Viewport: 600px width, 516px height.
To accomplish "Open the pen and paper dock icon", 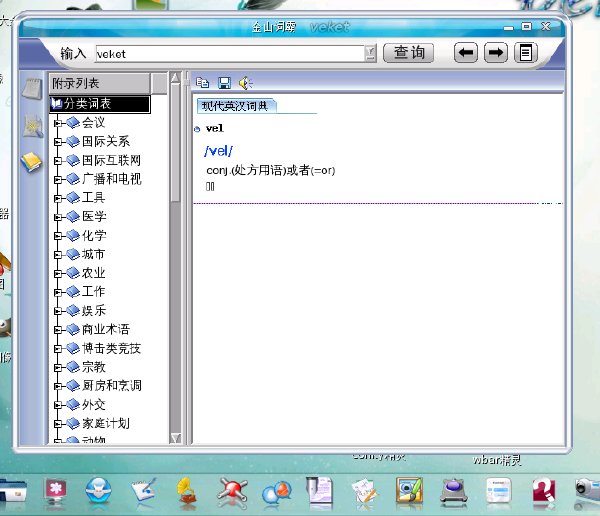I will tap(143, 490).
